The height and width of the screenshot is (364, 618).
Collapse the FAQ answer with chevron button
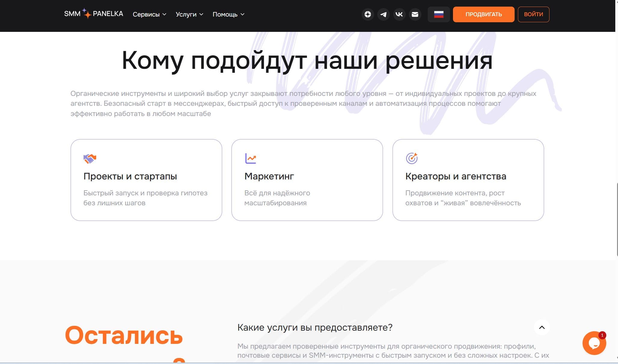tap(542, 327)
